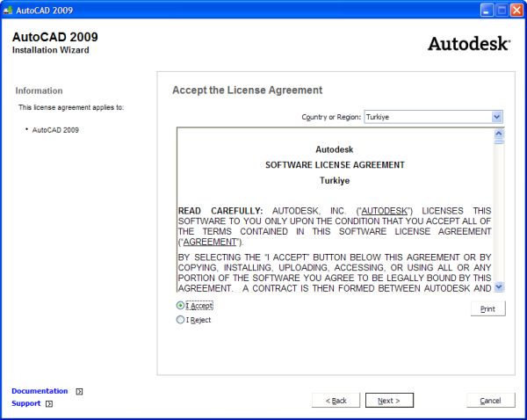Close the AutoCAD 2009 installer window

coord(516,10)
